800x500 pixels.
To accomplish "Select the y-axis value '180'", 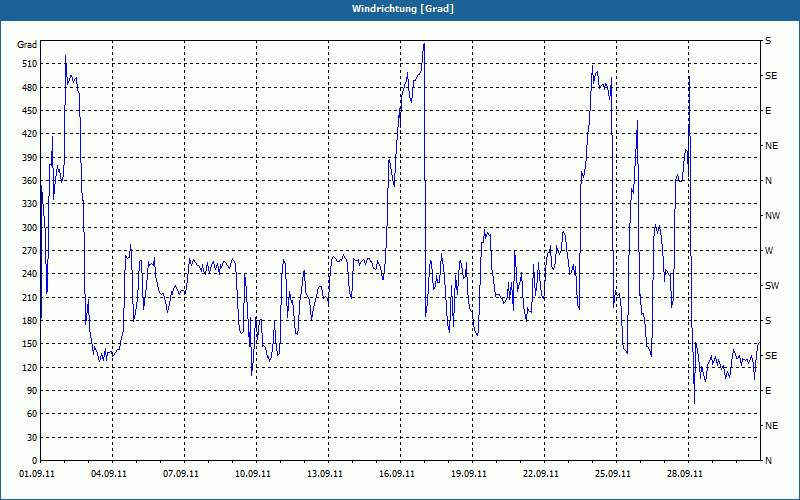I will point(30,321).
